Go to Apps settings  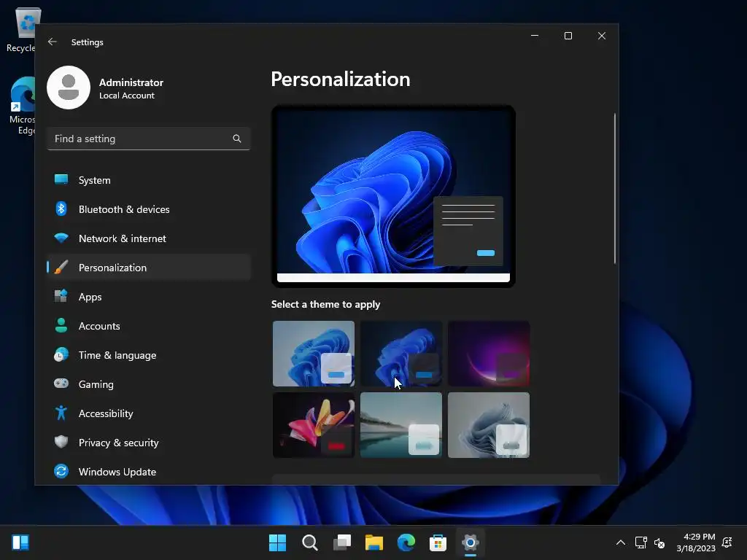pos(149,297)
